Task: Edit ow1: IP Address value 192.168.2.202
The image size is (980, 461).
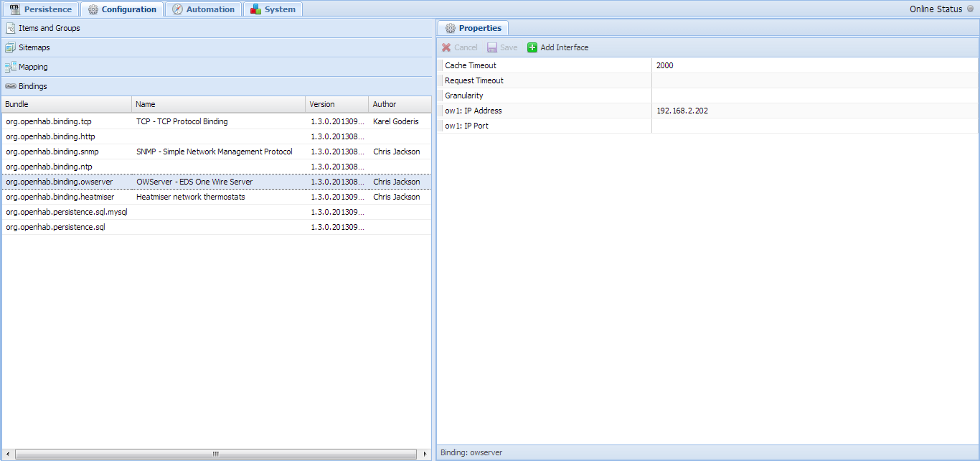Action: [x=814, y=111]
